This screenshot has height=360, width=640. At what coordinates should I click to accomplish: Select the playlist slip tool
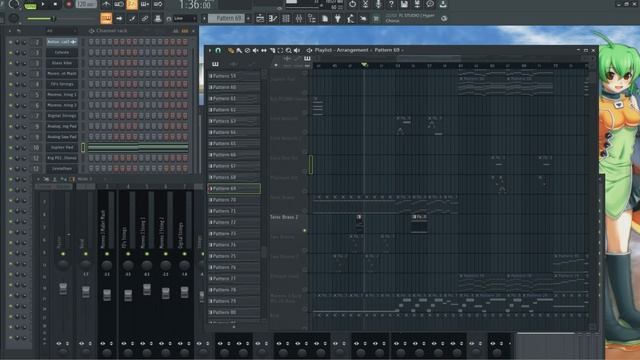[264, 51]
